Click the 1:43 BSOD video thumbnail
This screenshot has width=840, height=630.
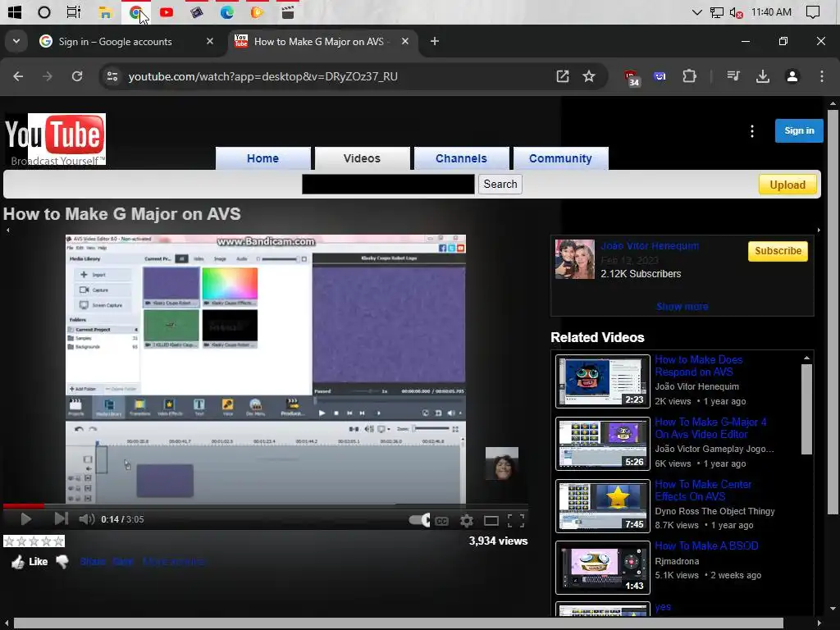[x=603, y=568]
